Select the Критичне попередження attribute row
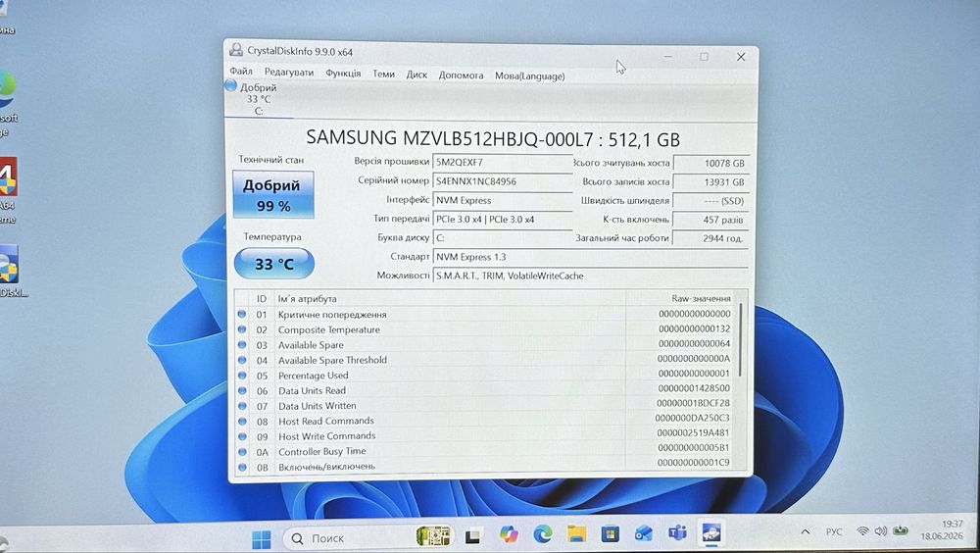 [484, 314]
